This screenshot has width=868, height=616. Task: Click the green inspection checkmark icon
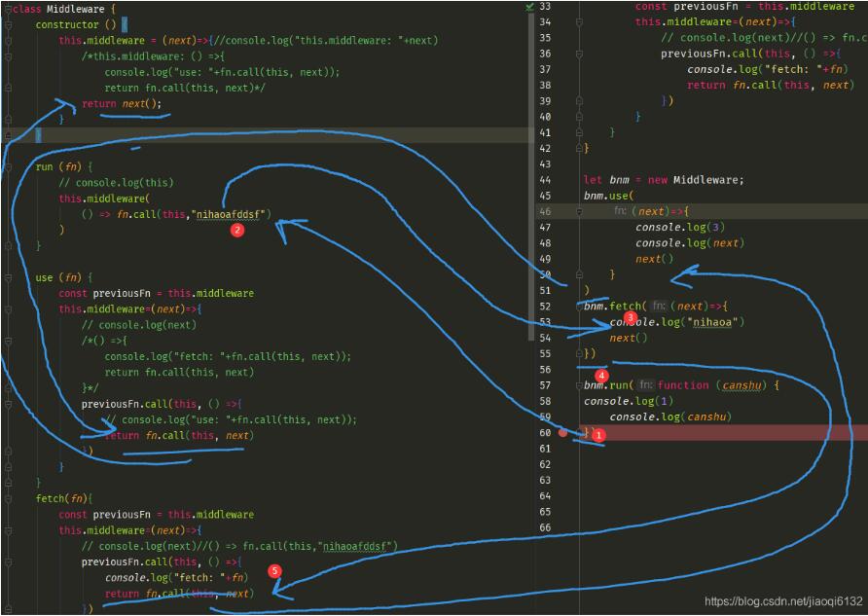[529, 7]
